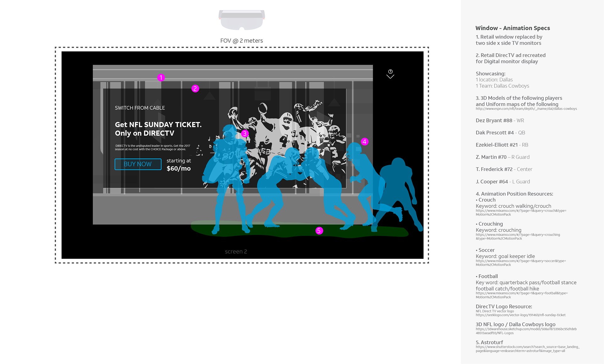604x364 pixels.
Task: Click the 'FOV @ 2 meters' label
Action: point(241,41)
